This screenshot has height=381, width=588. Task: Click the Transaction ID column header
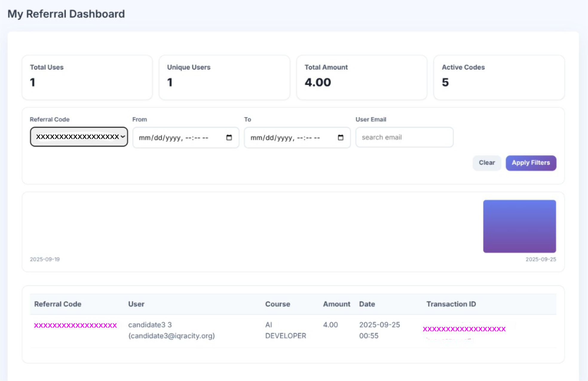[451, 304]
